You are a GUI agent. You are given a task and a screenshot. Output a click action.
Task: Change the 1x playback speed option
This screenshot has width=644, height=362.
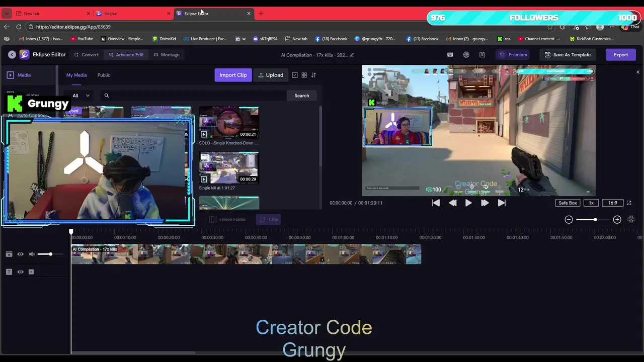coord(591,203)
